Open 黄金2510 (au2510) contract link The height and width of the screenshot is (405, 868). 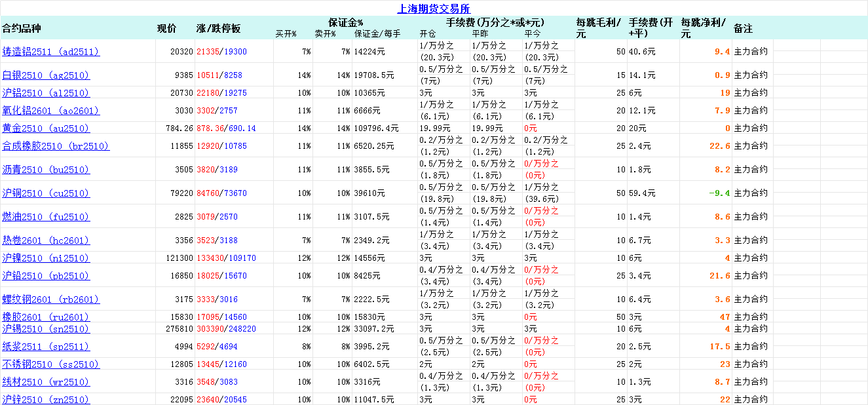[46, 128]
